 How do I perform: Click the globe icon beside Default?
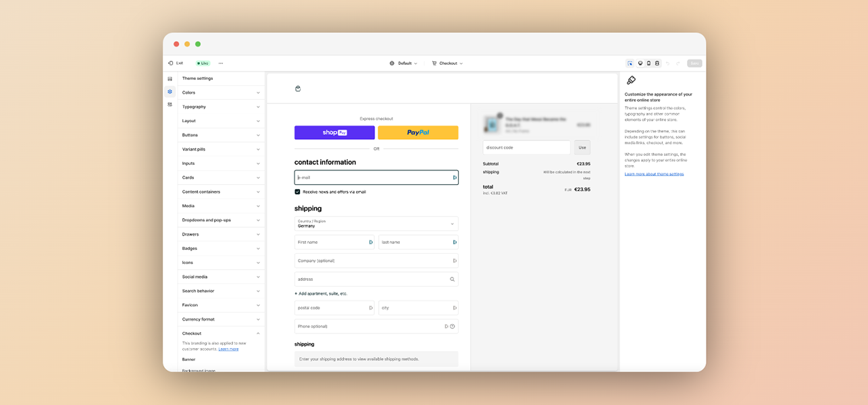pyautogui.click(x=392, y=63)
